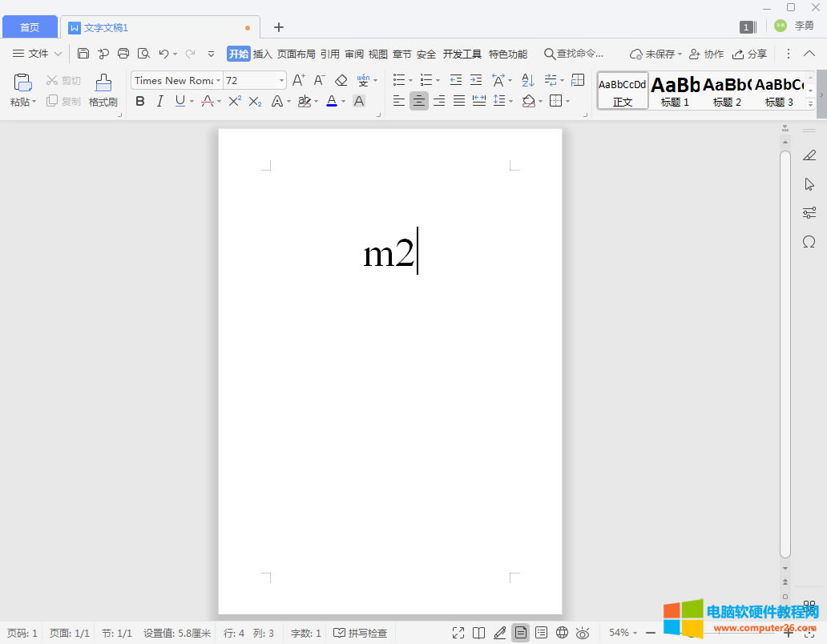Viewport: 827px width, 644px height.
Task: Enable eye protection mode in status bar
Action: point(583,633)
